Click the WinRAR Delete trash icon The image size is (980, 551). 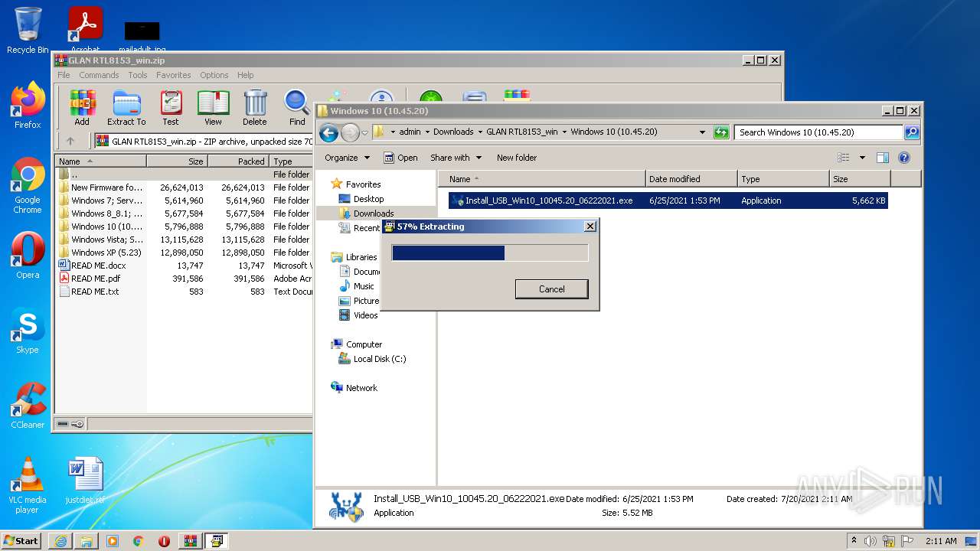click(255, 107)
